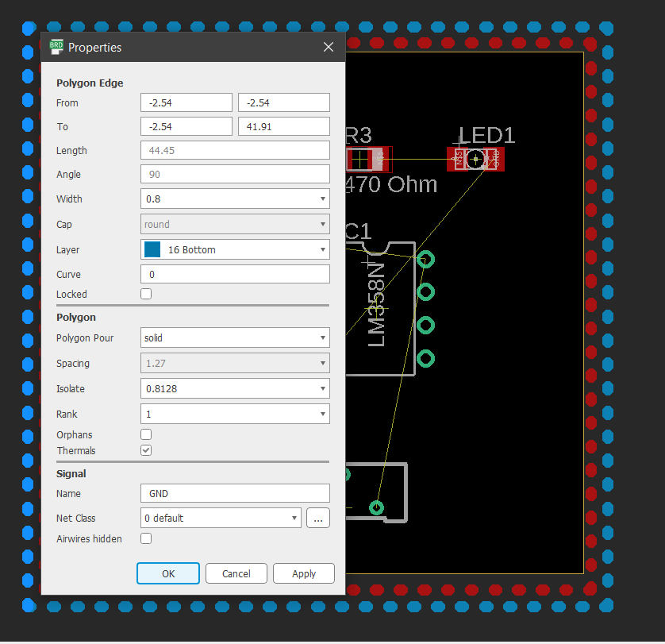Click the bottom green pad of LM358N
The height and width of the screenshot is (644, 665).
[426, 359]
